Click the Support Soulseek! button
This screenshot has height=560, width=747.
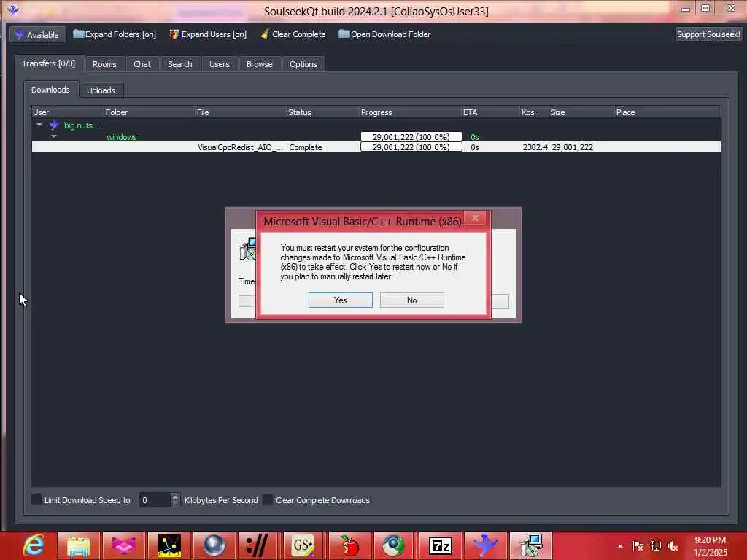coord(708,34)
